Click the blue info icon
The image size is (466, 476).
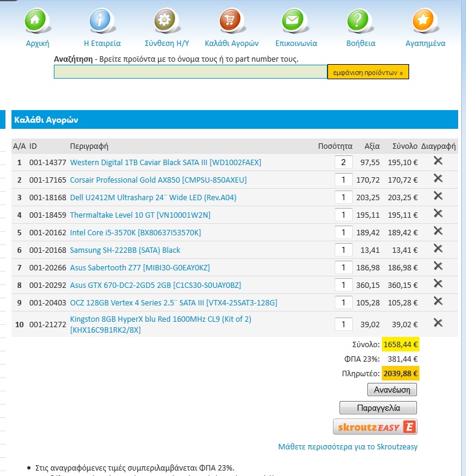[100, 20]
